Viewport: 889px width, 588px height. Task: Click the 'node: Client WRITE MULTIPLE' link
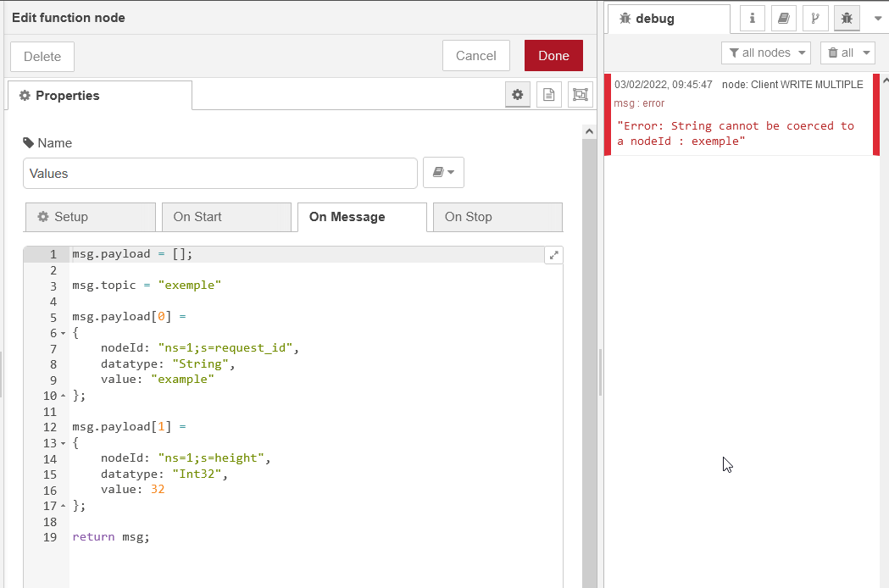[792, 85]
